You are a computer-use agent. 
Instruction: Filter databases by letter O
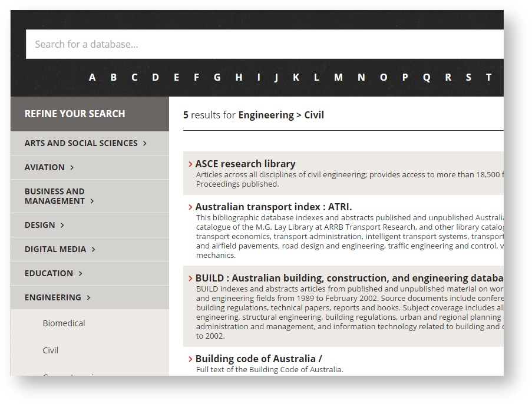tap(384, 77)
